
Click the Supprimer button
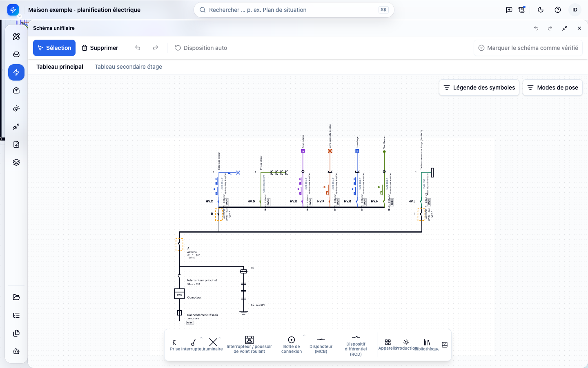100,48
